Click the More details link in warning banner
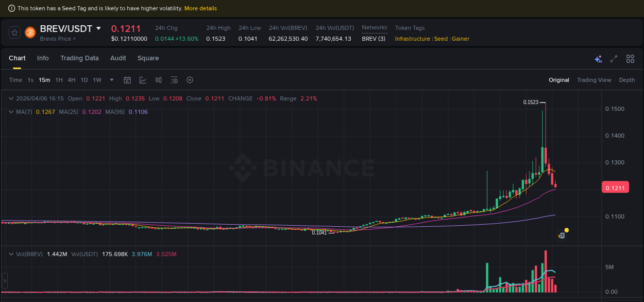The image size is (644, 302). click(x=200, y=8)
